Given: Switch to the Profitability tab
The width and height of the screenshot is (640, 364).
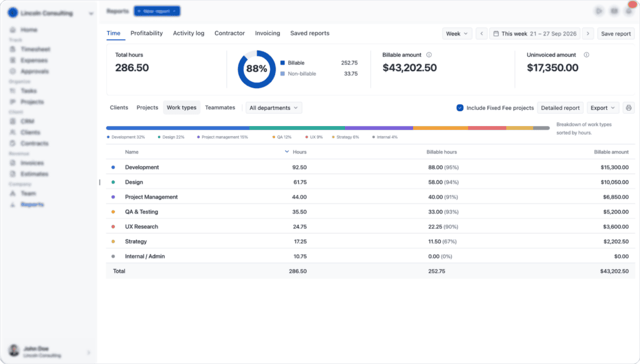Looking at the screenshot, I should tap(146, 33).
